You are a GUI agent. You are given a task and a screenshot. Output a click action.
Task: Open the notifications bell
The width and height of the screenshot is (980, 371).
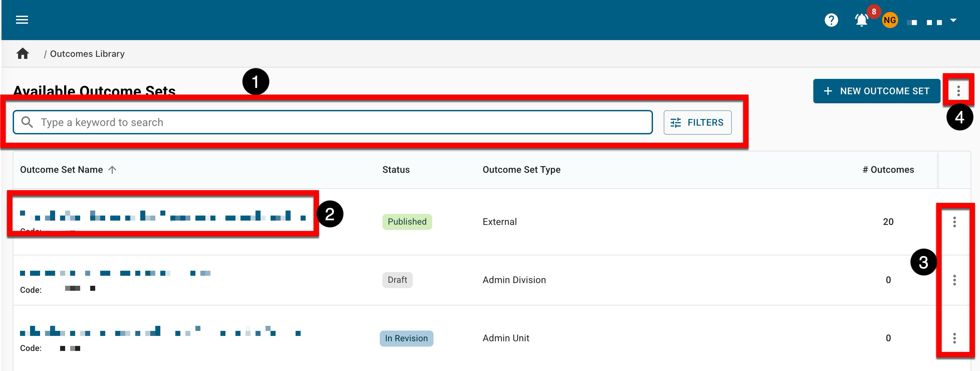861,20
